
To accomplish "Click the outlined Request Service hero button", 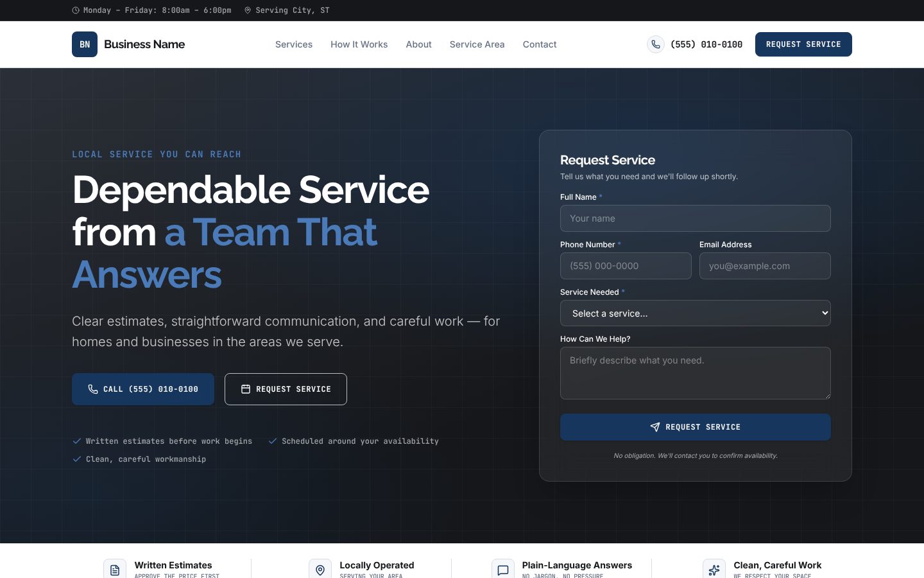I will [286, 389].
